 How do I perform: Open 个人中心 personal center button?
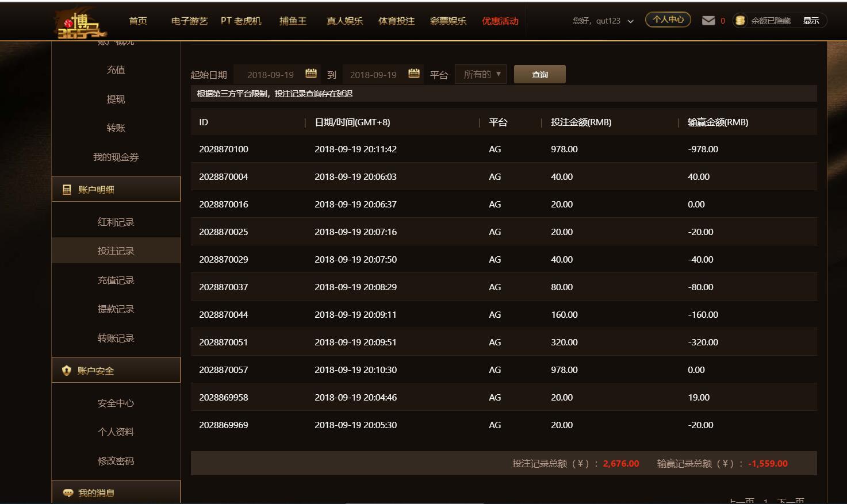tap(668, 20)
